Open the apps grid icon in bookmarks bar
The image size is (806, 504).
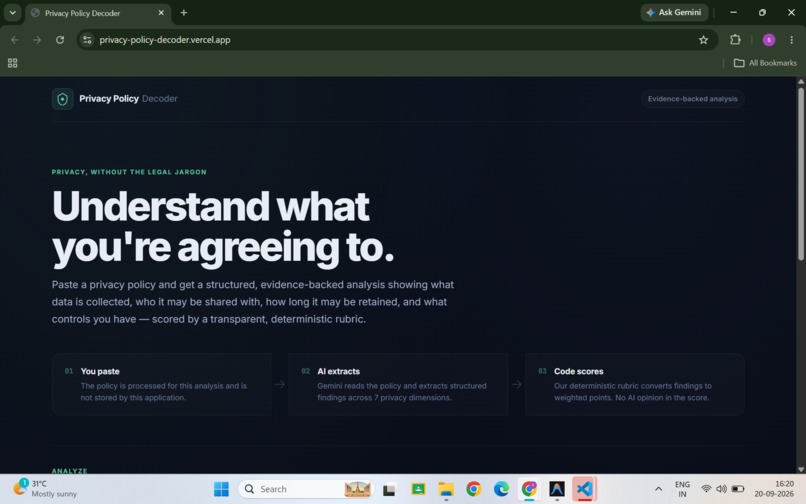click(13, 63)
